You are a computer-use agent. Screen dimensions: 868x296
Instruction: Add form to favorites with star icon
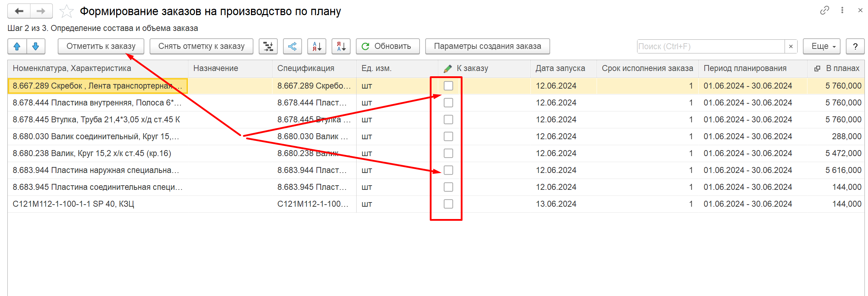pos(66,11)
